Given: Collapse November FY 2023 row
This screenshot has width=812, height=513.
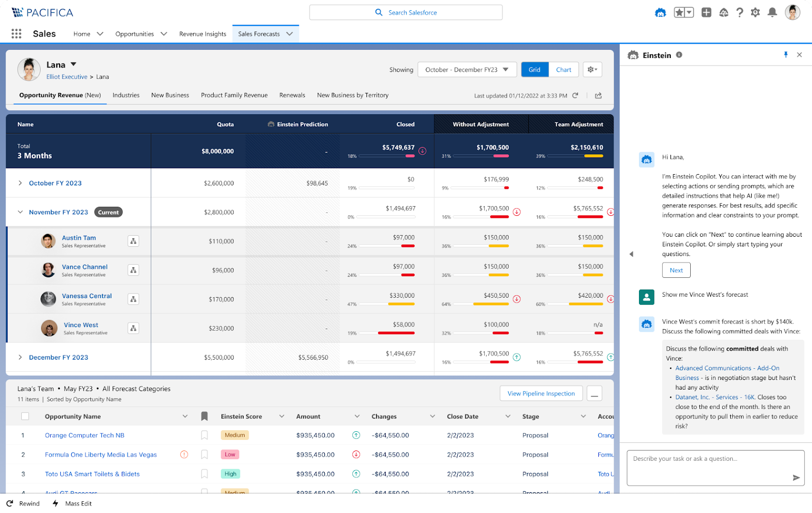Looking at the screenshot, I should [20, 212].
